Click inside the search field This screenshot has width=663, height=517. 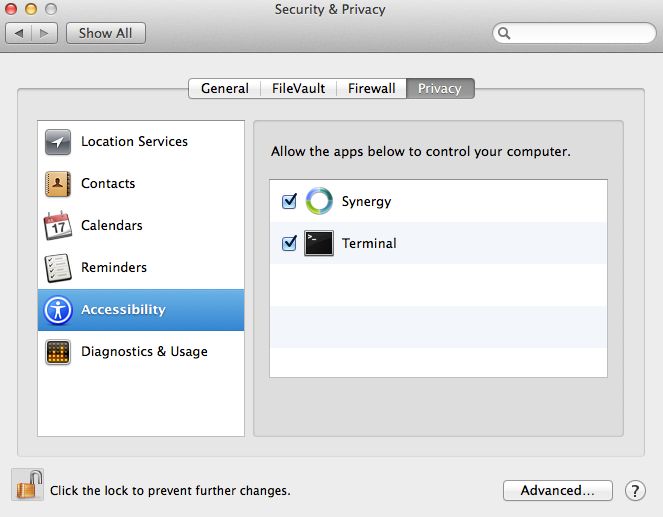[x=574, y=33]
